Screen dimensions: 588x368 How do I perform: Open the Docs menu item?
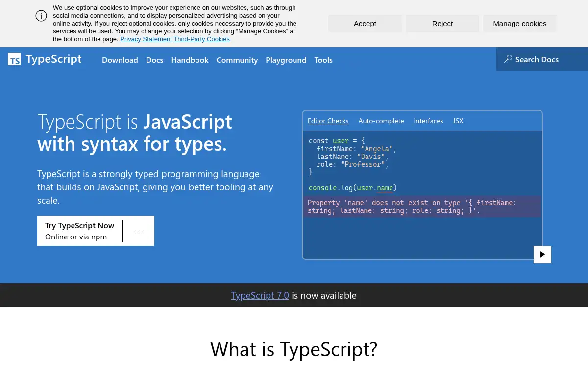coord(155,60)
